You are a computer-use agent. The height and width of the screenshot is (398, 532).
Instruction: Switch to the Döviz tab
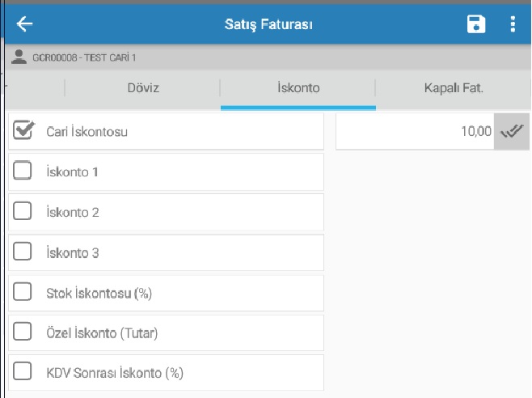click(x=143, y=88)
